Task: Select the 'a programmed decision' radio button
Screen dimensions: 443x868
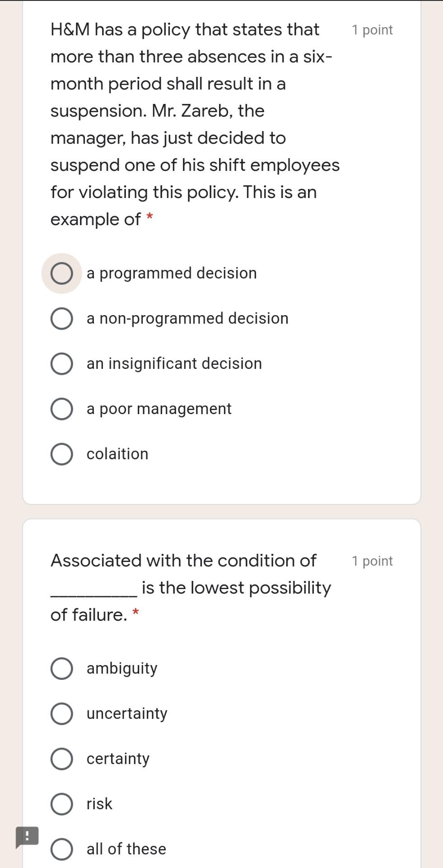Action: (x=61, y=274)
